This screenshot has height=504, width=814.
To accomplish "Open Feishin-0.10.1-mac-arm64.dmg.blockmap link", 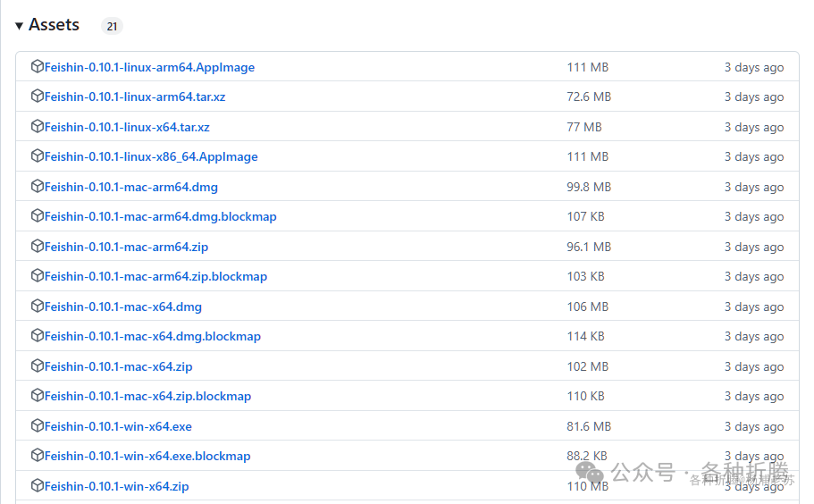I will [x=161, y=217].
